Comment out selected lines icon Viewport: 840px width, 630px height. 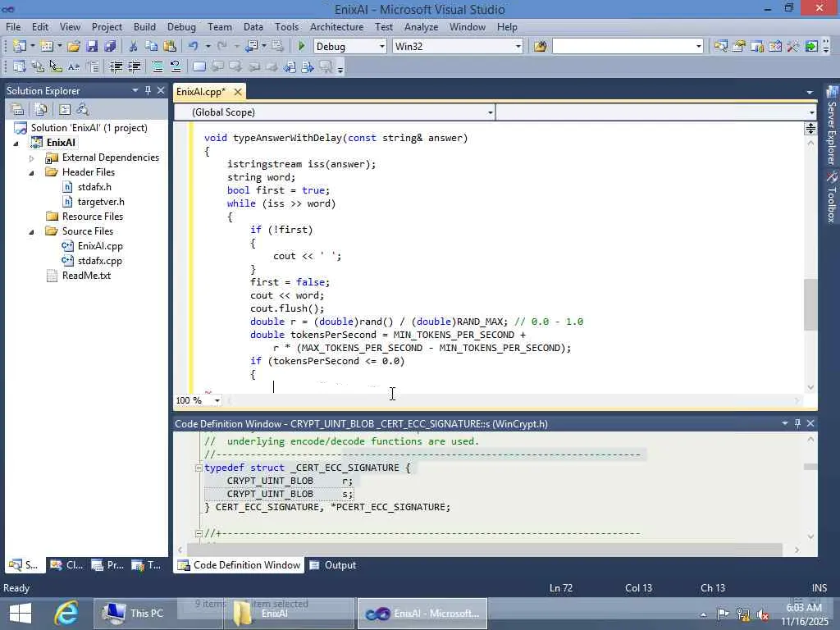pos(157,67)
